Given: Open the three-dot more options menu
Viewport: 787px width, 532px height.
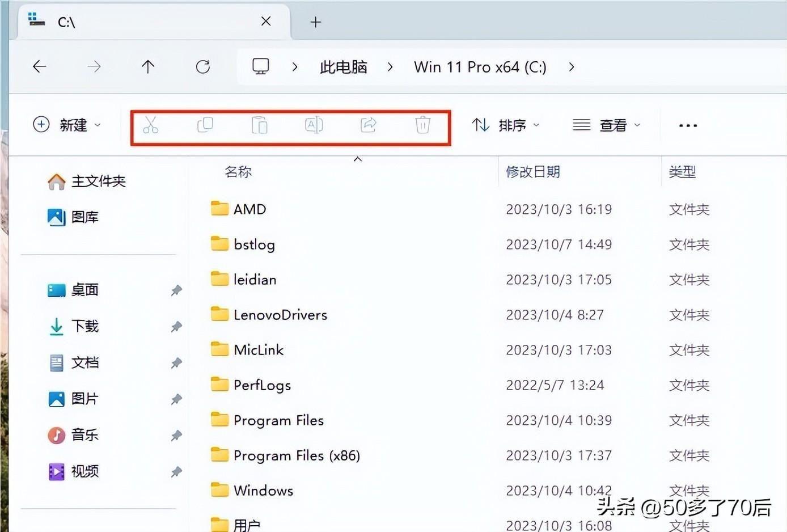Looking at the screenshot, I should pos(688,125).
